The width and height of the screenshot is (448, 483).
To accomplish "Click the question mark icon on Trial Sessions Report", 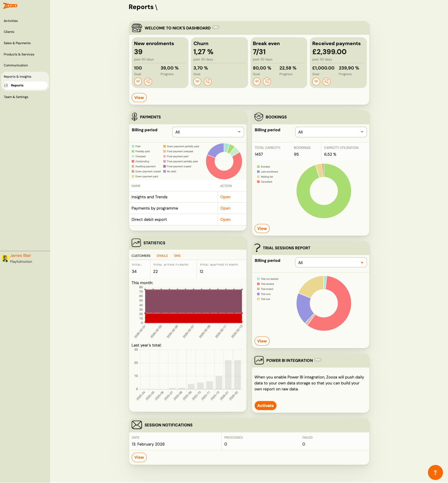I will [x=258, y=248].
